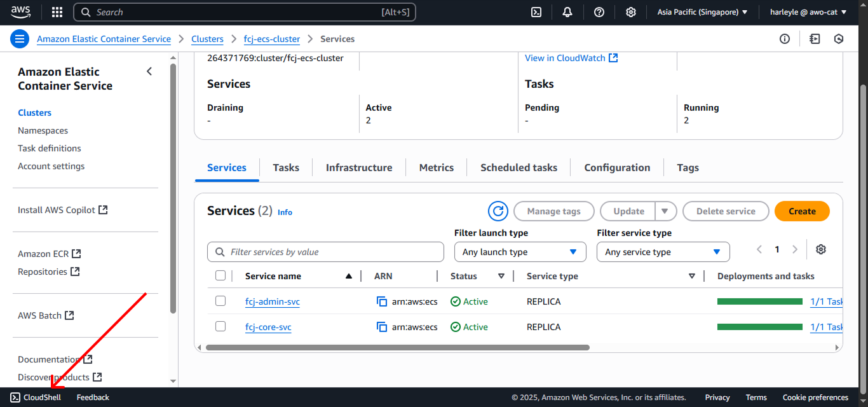Click external icon beside Repositories
The width and height of the screenshot is (868, 407).
click(x=75, y=272)
